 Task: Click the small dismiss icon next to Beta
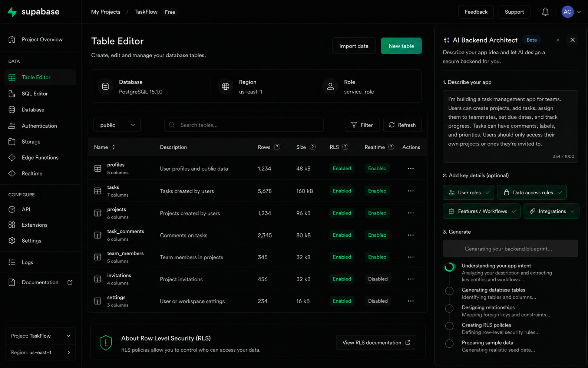pyautogui.click(x=558, y=40)
